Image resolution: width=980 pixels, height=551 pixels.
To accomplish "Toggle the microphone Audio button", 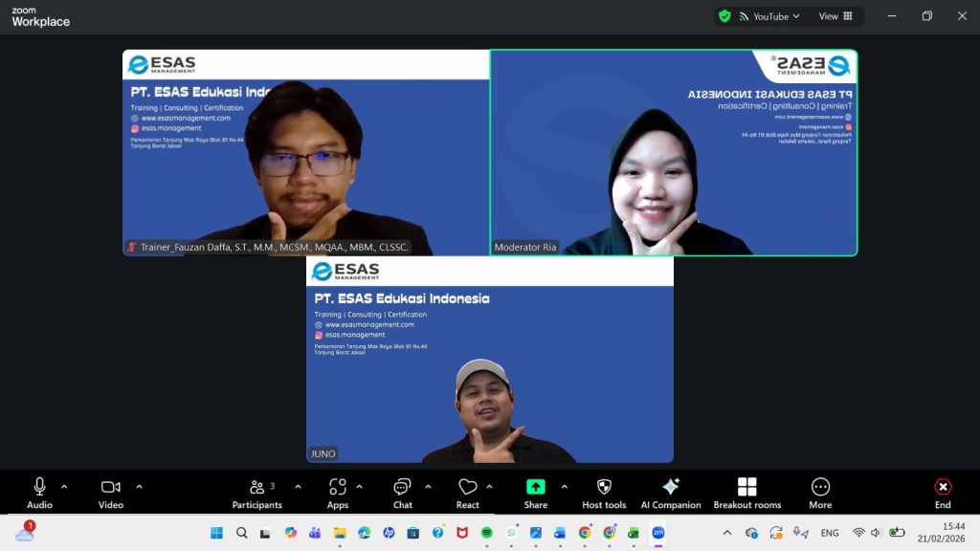I will [39, 493].
